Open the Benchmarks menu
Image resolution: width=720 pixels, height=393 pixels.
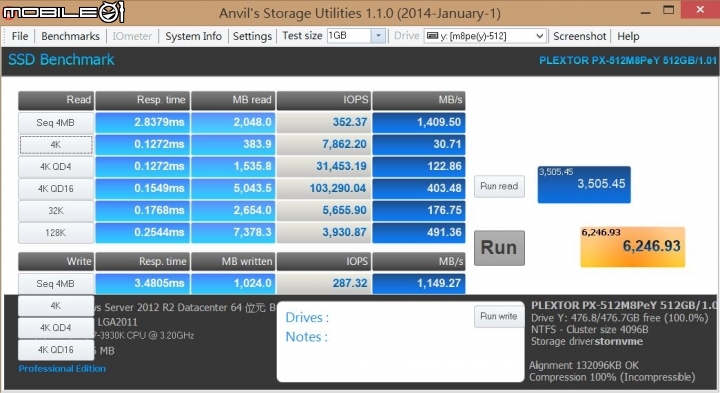point(70,36)
